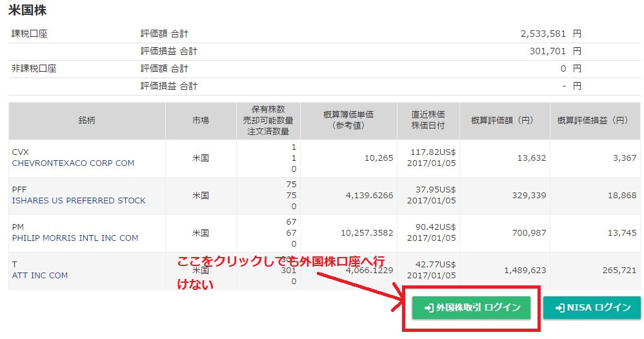Open PHILIP MORRIS INTL INC COM link

coord(75,238)
